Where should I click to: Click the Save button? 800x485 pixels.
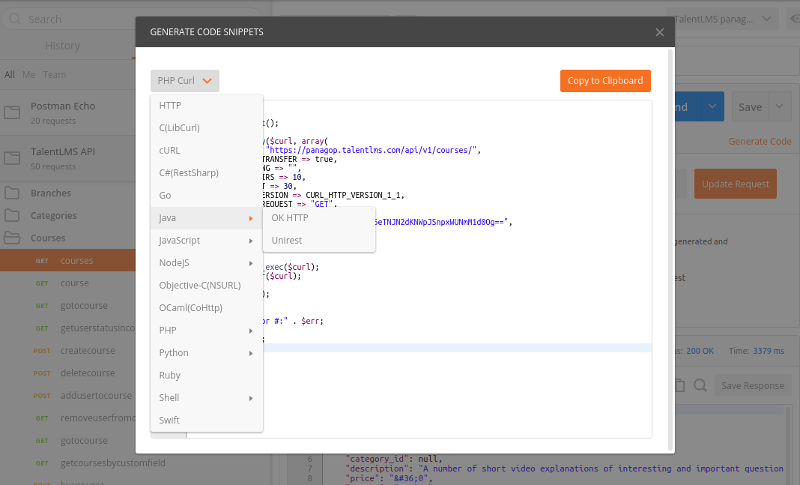pos(750,107)
